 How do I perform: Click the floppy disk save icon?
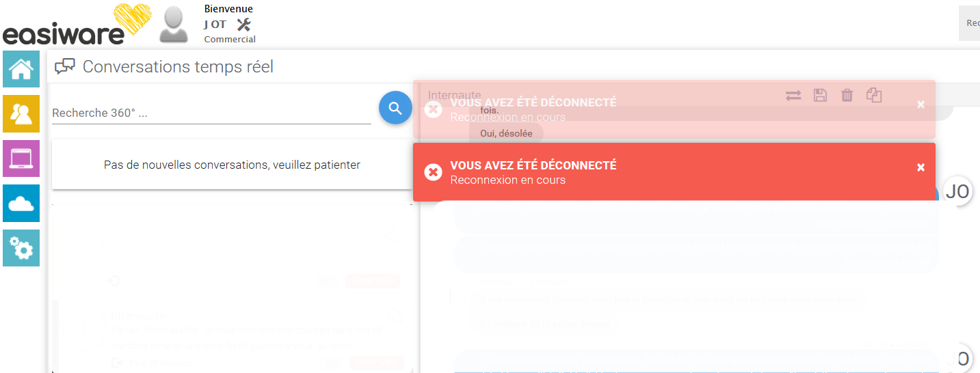(820, 96)
